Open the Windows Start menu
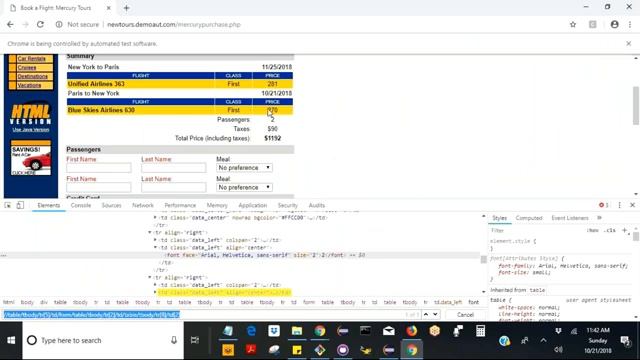The height and width of the screenshot is (360, 640). tap(11, 340)
